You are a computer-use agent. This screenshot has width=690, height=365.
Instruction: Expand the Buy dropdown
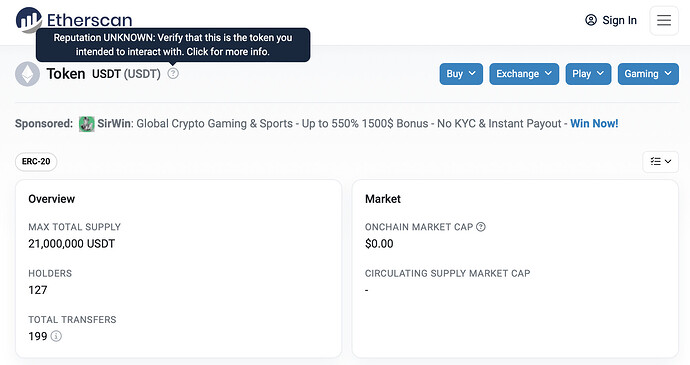(x=461, y=74)
